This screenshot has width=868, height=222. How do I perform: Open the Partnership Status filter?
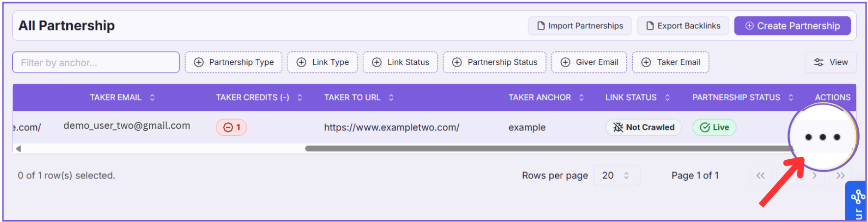point(494,62)
